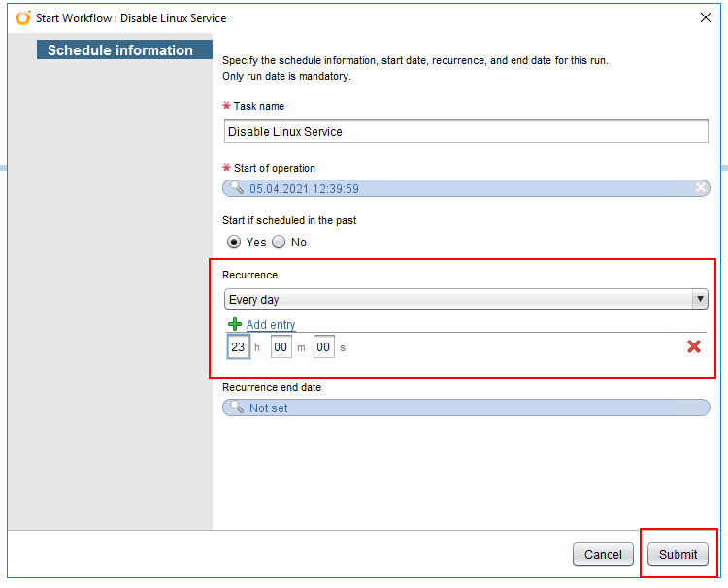Remove the recurrence entry with red X
This screenshot has height=588, width=728.
pyautogui.click(x=694, y=346)
